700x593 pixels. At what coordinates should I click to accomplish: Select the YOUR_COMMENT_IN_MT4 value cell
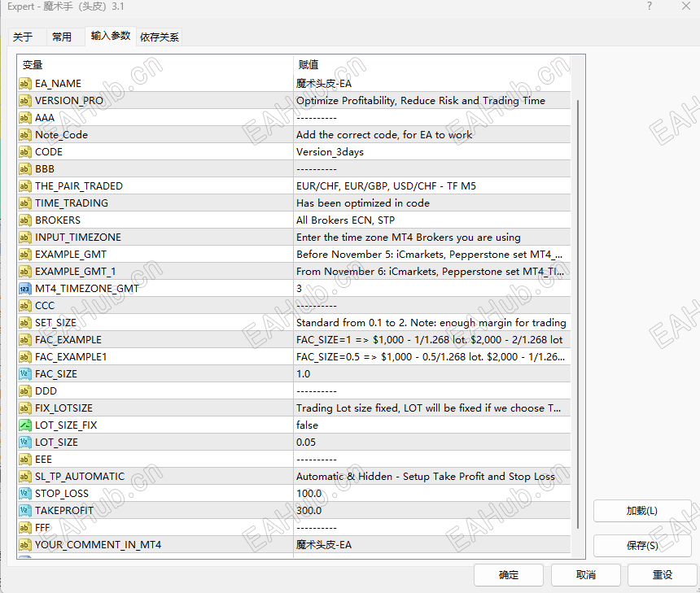click(431, 545)
